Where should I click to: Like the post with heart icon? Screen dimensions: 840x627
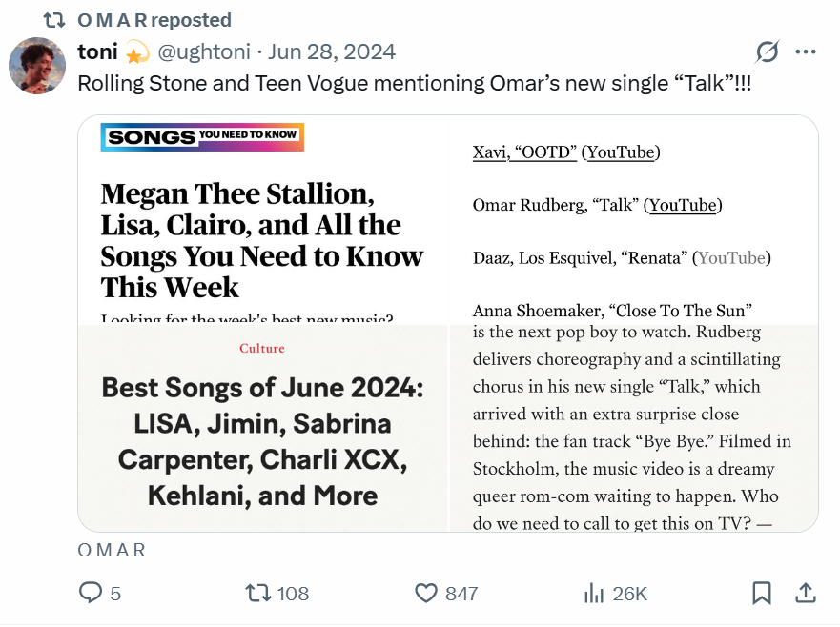tap(426, 594)
